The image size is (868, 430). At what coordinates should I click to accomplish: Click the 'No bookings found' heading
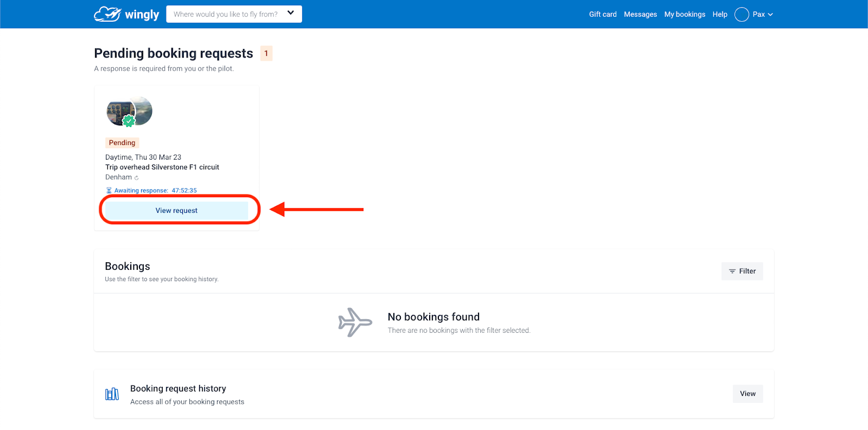tap(433, 317)
